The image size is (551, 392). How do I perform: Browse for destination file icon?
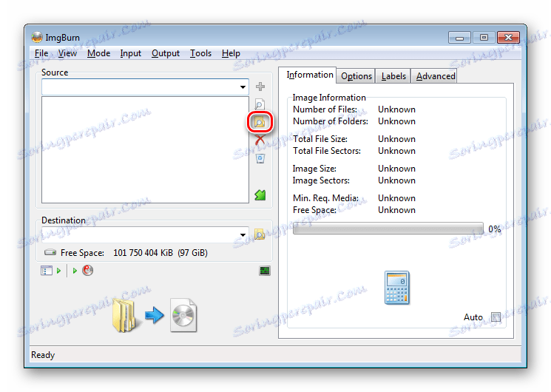(260, 234)
